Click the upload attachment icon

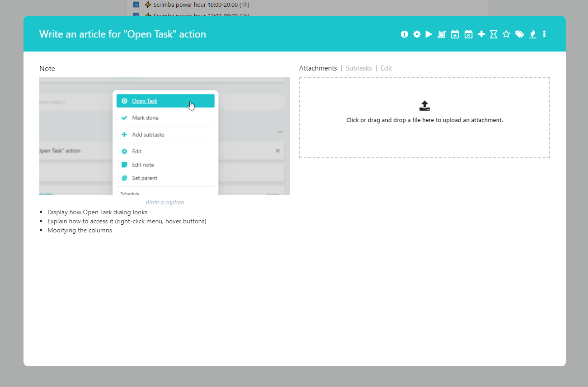pos(424,106)
